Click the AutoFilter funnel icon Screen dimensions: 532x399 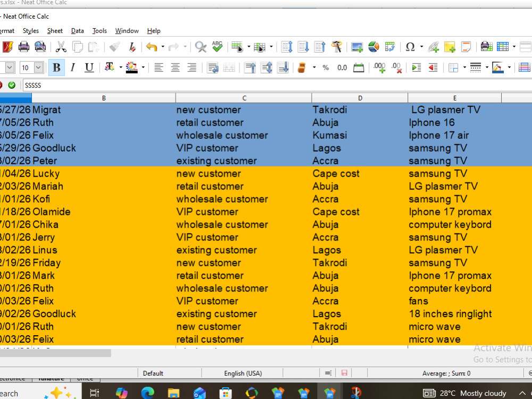coord(337,47)
